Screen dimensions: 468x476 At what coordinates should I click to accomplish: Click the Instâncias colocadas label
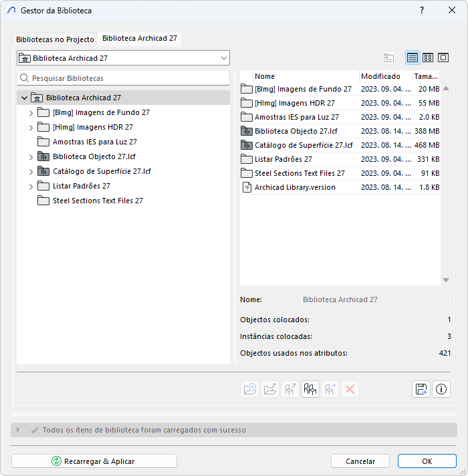[276, 336]
